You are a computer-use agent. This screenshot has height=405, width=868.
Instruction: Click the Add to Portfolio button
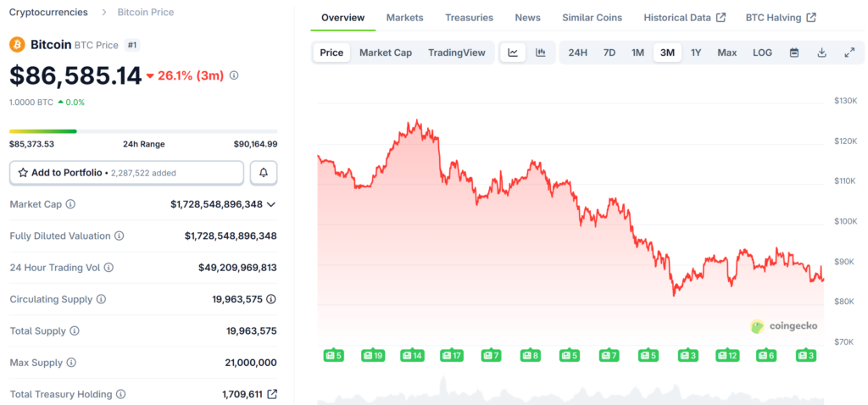pos(127,173)
